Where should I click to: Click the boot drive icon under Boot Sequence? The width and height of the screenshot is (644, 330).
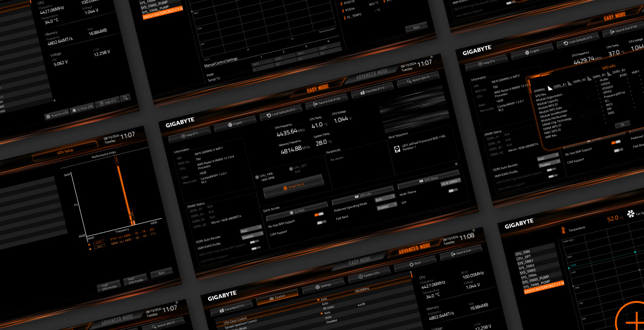(395, 149)
